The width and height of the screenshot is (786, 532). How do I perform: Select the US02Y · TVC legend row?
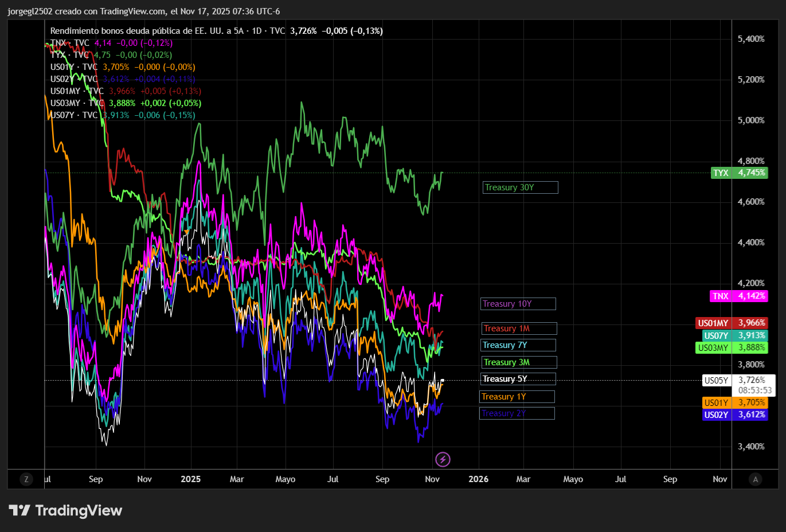tap(123, 79)
